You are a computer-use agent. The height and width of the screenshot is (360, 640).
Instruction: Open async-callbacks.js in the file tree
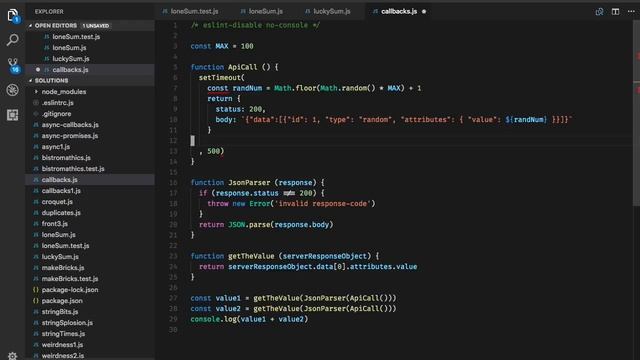pyautogui.click(x=70, y=125)
